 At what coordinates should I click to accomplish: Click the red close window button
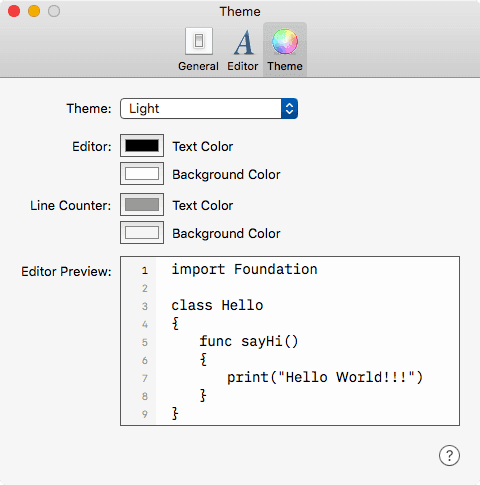coord(14,11)
